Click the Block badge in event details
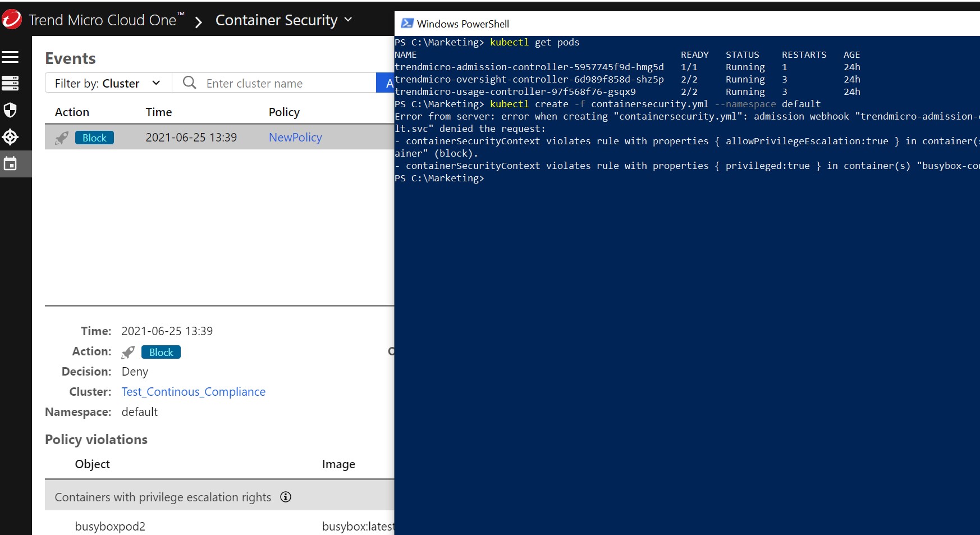Image resolution: width=980 pixels, height=535 pixels. [x=161, y=352]
